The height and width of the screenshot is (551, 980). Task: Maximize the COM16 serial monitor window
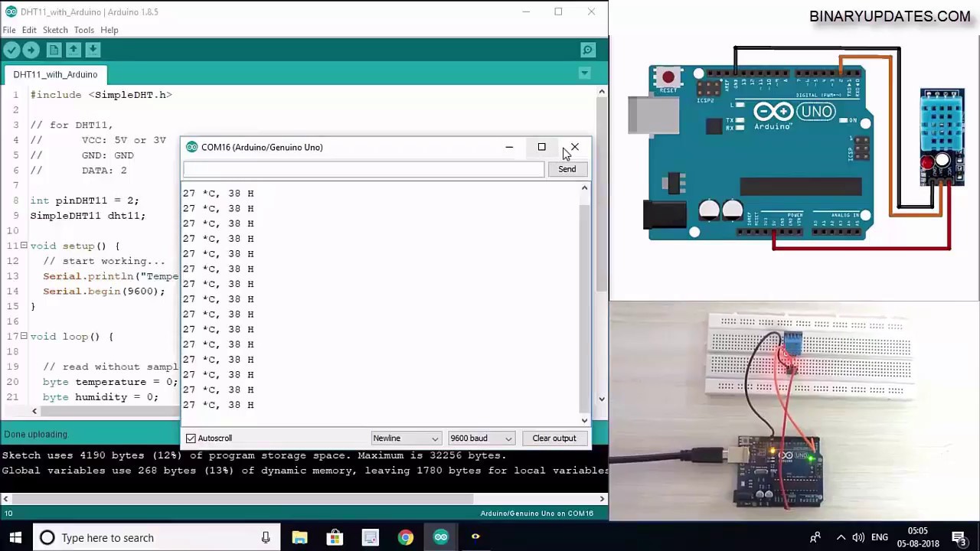coord(541,147)
